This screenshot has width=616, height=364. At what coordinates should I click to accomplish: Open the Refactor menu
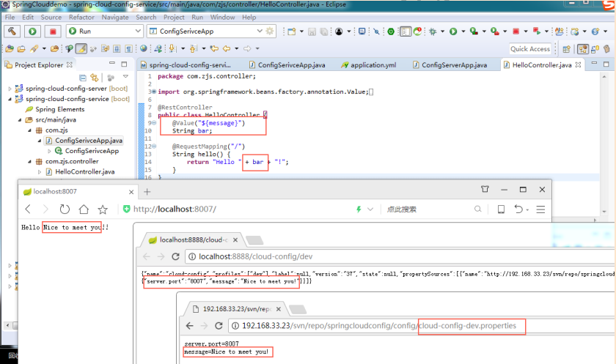(x=81, y=18)
